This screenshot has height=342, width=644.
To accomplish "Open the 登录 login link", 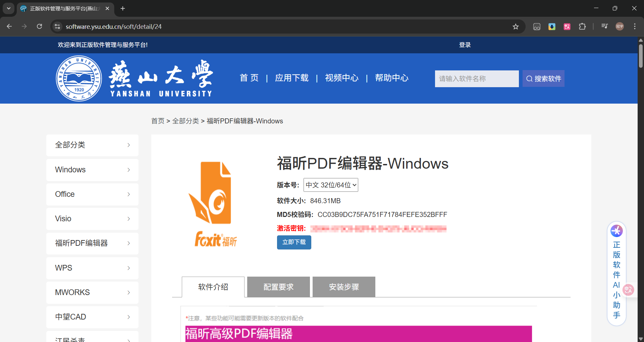I will [465, 45].
